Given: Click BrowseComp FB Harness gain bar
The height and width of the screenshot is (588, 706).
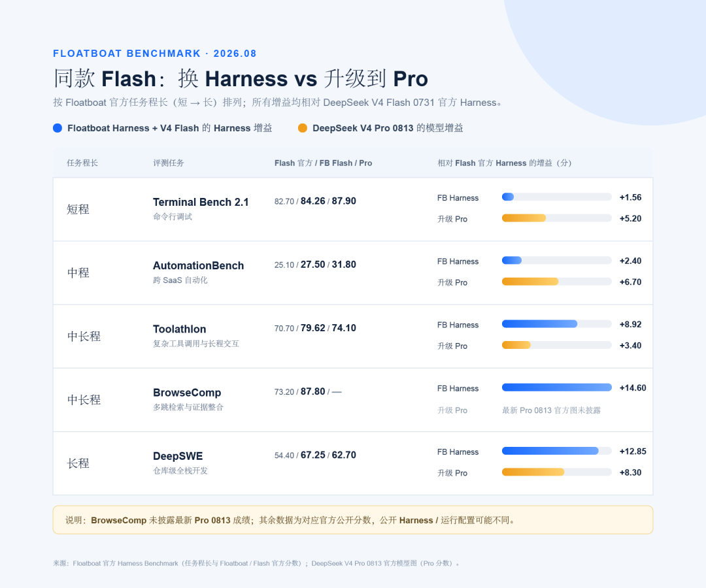Looking at the screenshot, I should pyautogui.click(x=556, y=387).
